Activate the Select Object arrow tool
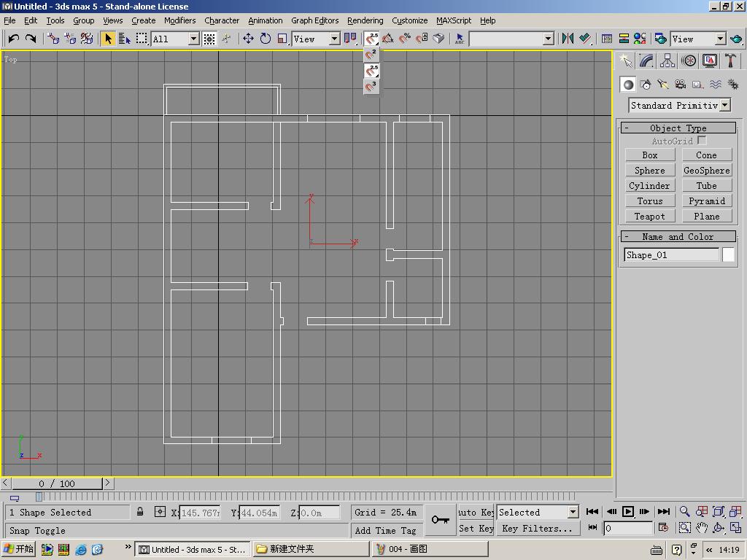 [108, 39]
